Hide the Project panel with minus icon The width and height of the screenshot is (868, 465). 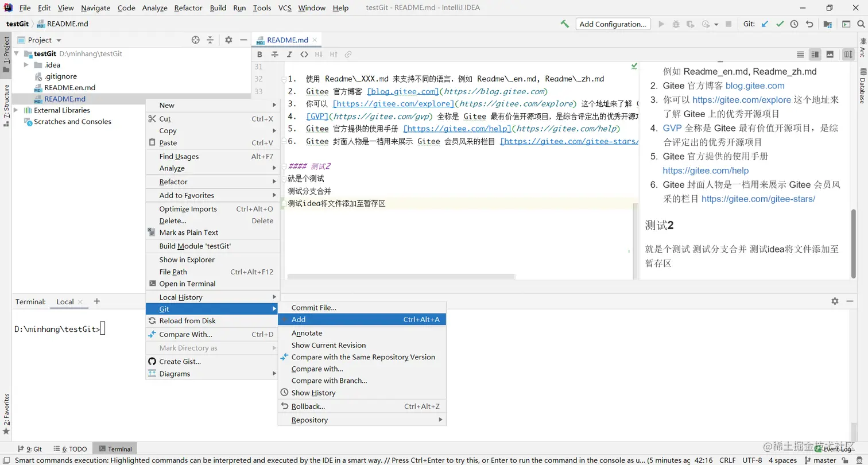click(x=243, y=40)
